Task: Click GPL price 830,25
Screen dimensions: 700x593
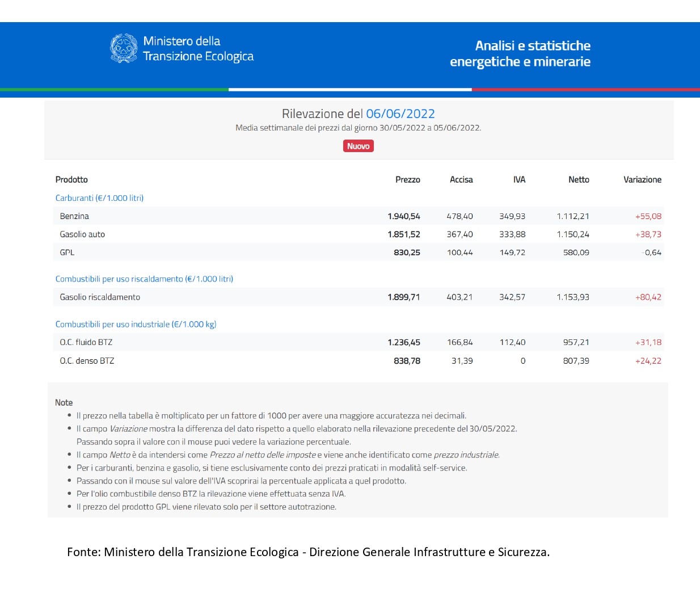Action: coord(407,253)
